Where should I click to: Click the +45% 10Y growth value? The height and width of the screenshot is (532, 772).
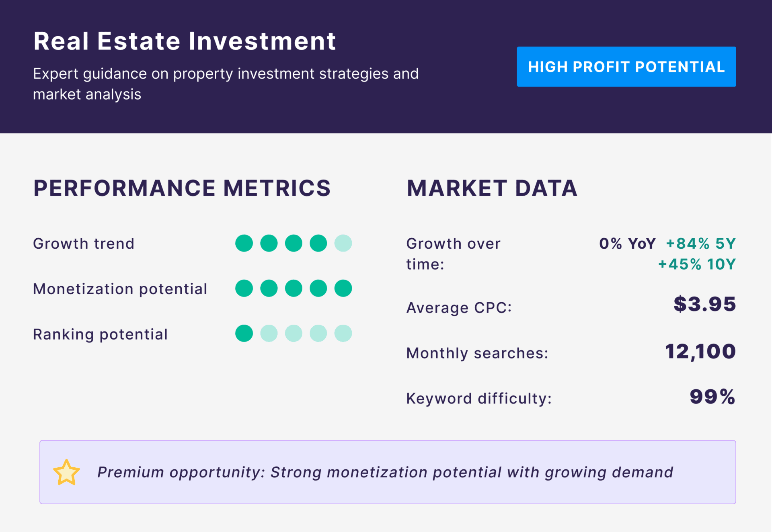(x=697, y=264)
